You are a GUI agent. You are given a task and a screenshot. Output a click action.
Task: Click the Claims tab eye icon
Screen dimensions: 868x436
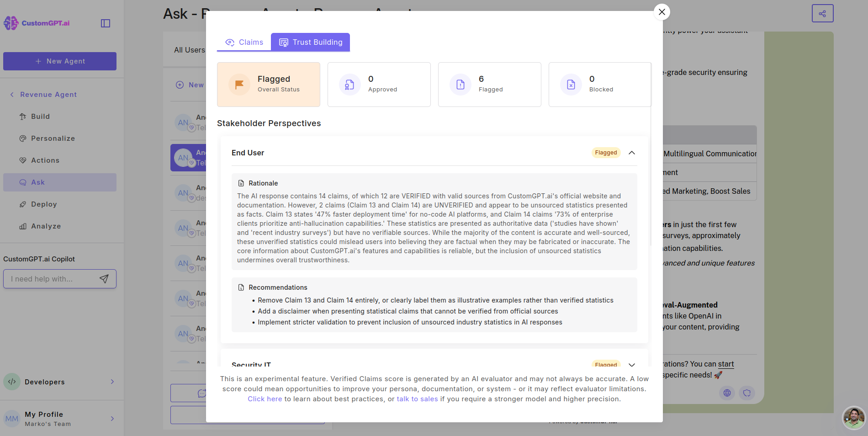click(x=230, y=43)
